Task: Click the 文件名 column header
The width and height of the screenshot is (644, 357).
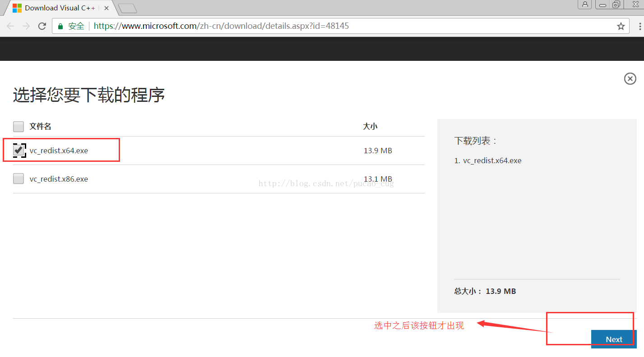Action: [40, 126]
